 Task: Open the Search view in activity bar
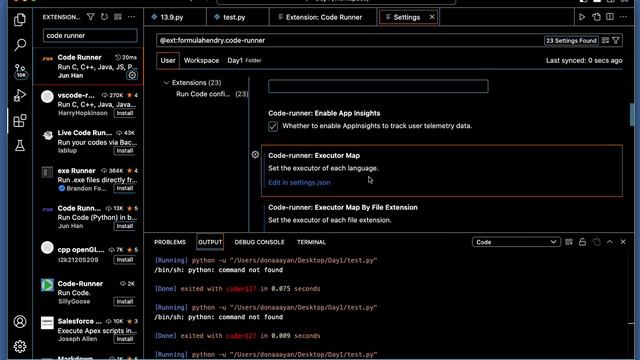pos(20,44)
